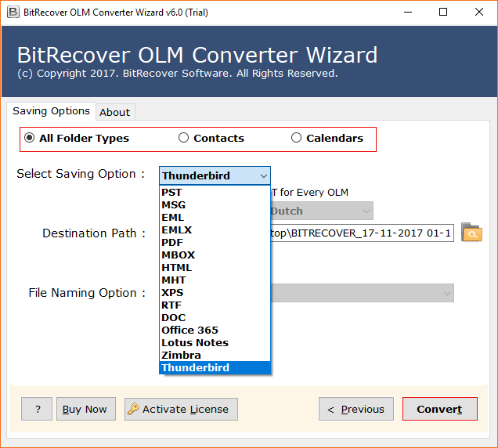Switch to the About tab
This screenshot has height=448, width=498.
tap(114, 112)
